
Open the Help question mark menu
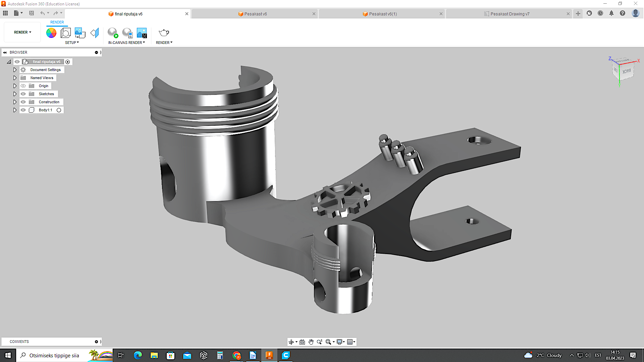point(623,13)
